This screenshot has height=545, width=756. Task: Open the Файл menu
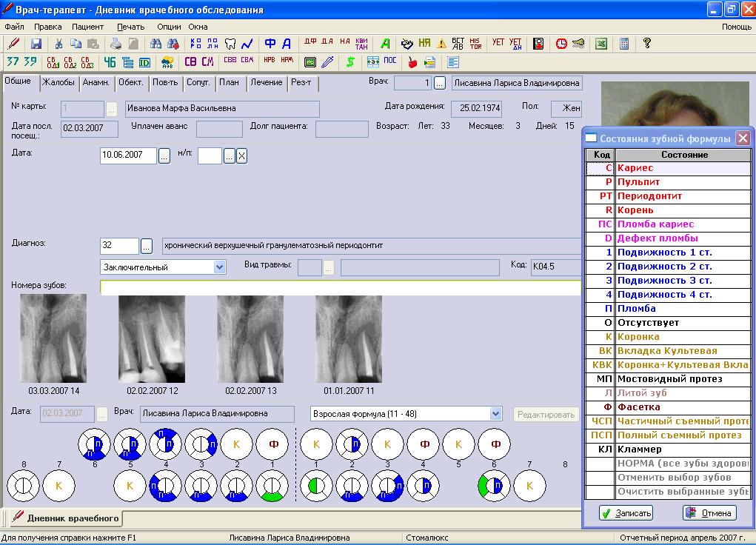pyautogui.click(x=15, y=27)
